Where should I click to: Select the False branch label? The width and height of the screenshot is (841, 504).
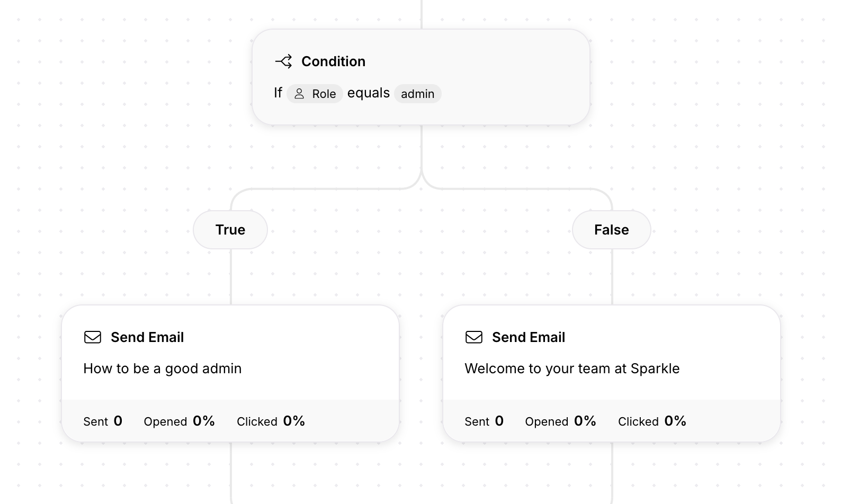point(611,230)
